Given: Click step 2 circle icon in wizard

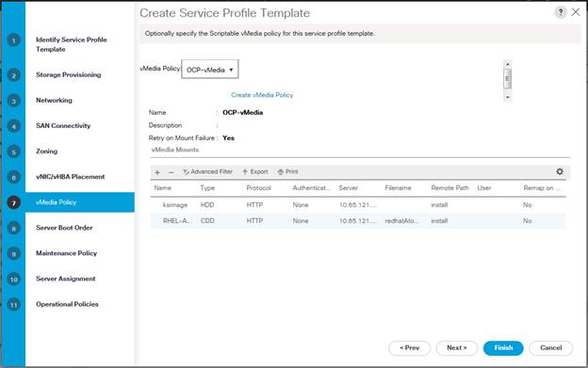Looking at the screenshot, I should 14,75.
